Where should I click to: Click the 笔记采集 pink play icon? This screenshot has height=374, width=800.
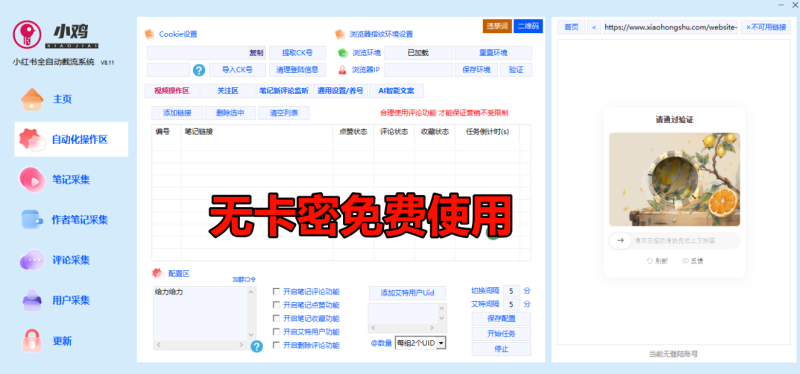[x=32, y=180]
